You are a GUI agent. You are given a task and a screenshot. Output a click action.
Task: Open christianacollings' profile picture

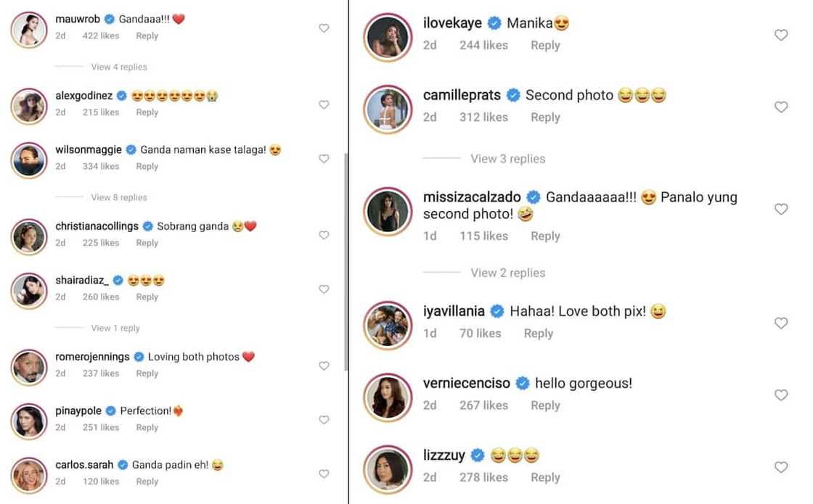pyautogui.click(x=28, y=237)
